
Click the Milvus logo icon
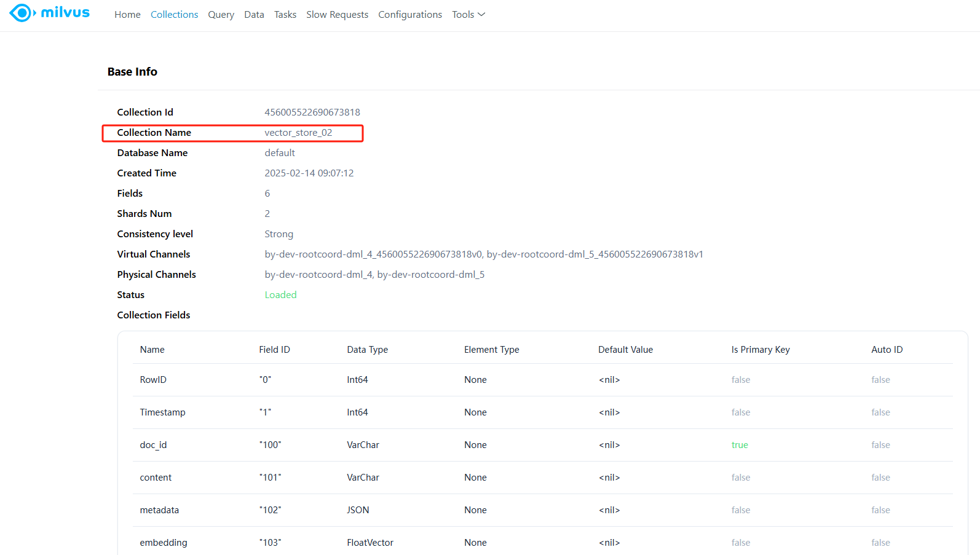click(x=22, y=12)
